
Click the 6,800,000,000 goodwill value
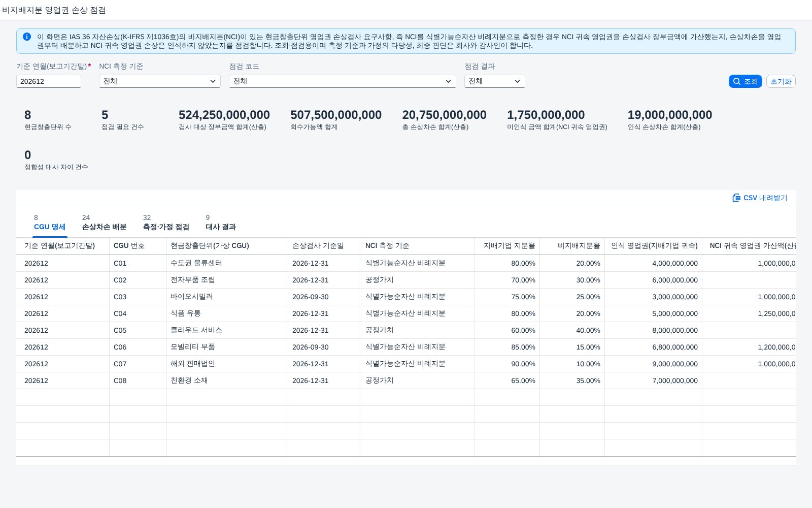(675, 347)
